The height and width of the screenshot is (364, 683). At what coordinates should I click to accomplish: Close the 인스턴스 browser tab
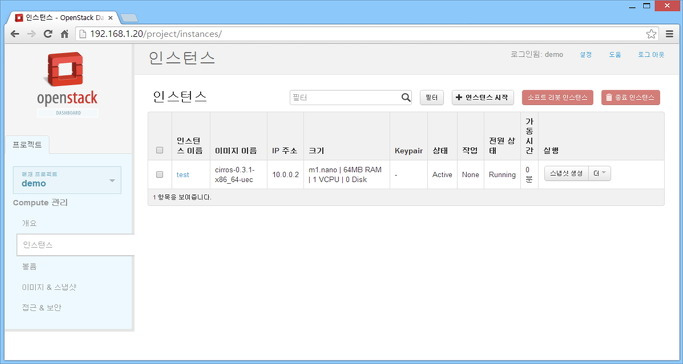110,18
